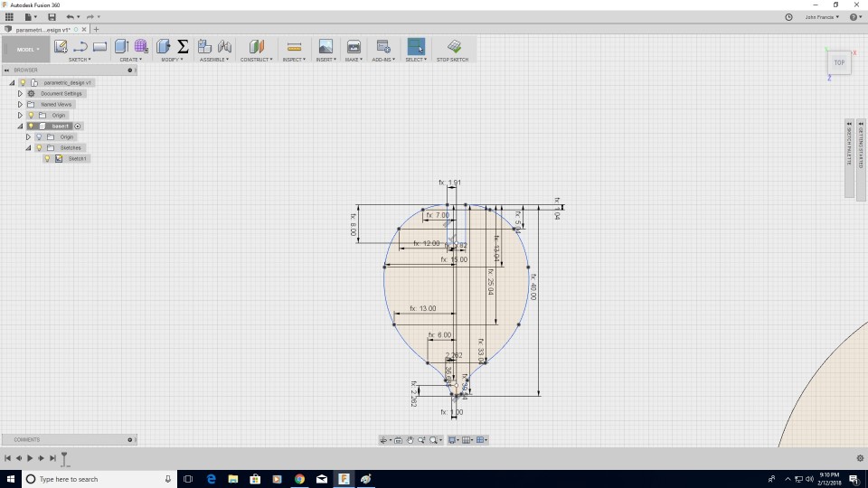Select the Rectangle sketch tool
This screenshot has height=488, width=868.
[99, 46]
